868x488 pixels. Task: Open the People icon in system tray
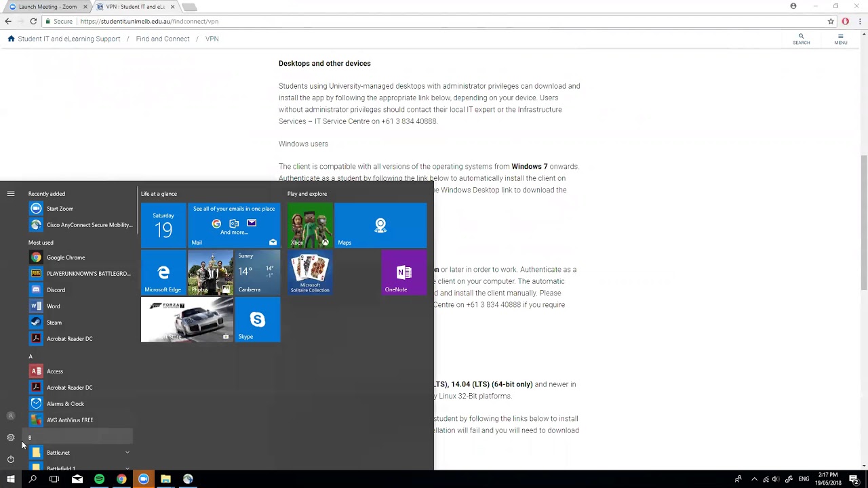(738, 479)
